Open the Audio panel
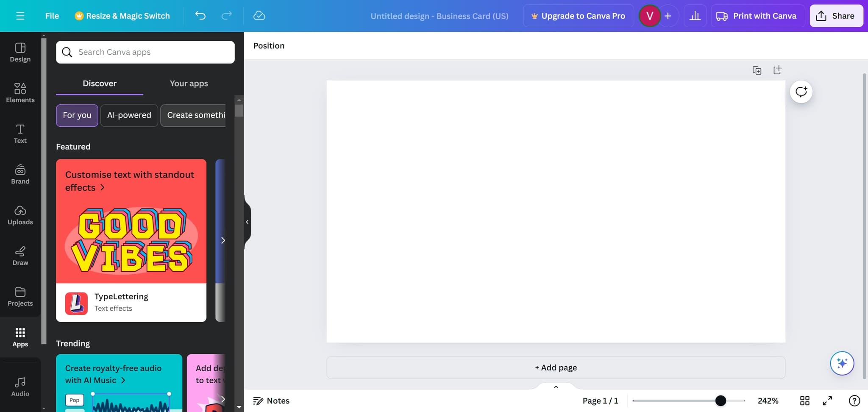This screenshot has width=868, height=412. (20, 387)
